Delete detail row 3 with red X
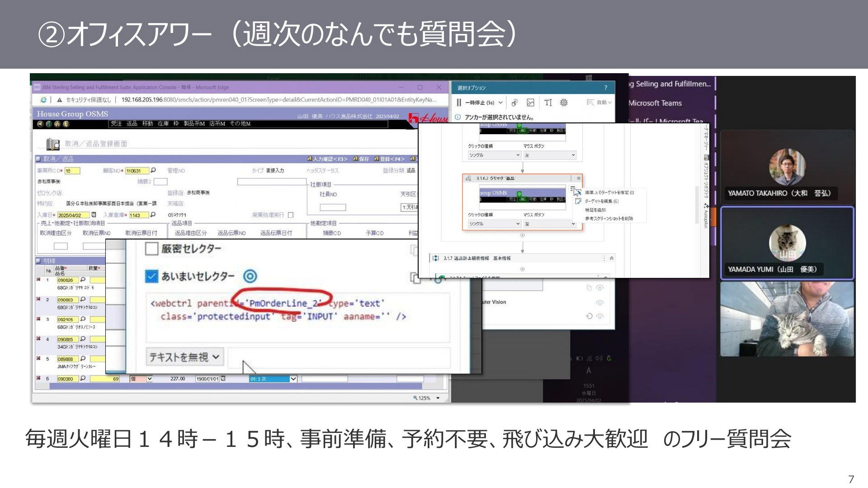 point(38,319)
